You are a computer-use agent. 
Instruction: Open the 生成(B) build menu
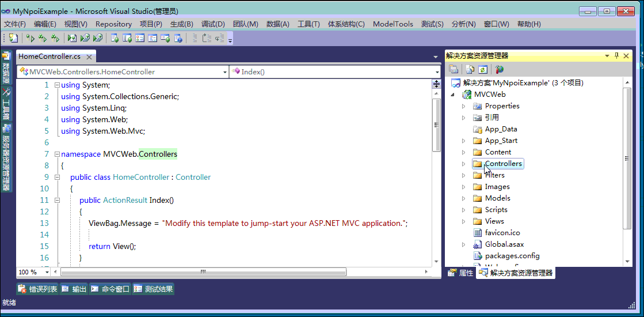(x=182, y=24)
